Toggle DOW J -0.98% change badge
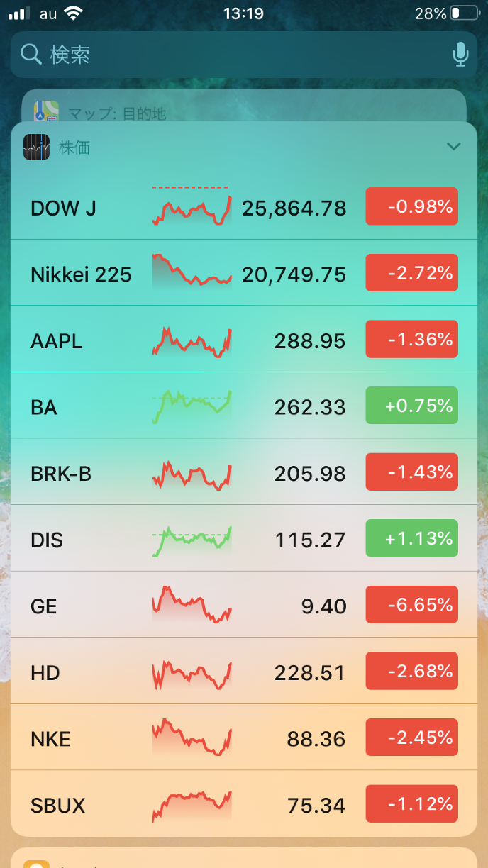This screenshot has width=488, height=868. (411, 206)
